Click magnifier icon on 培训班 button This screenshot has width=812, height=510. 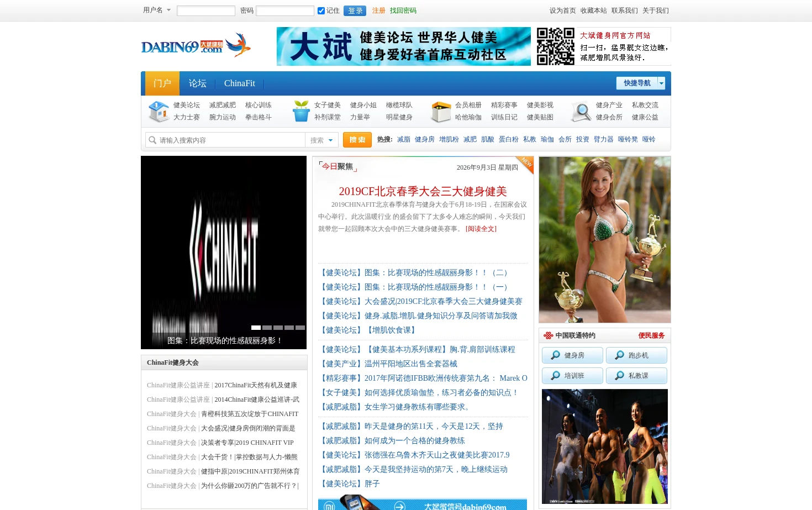click(555, 376)
